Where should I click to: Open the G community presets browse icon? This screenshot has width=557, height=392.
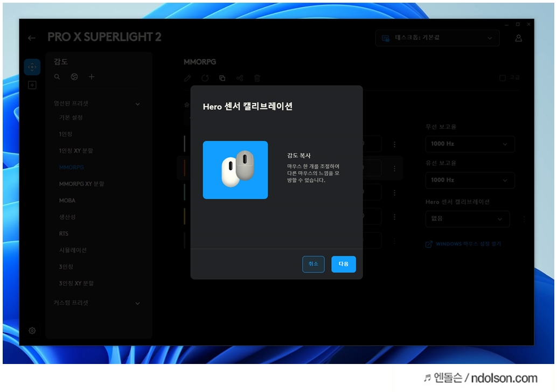pos(74,76)
